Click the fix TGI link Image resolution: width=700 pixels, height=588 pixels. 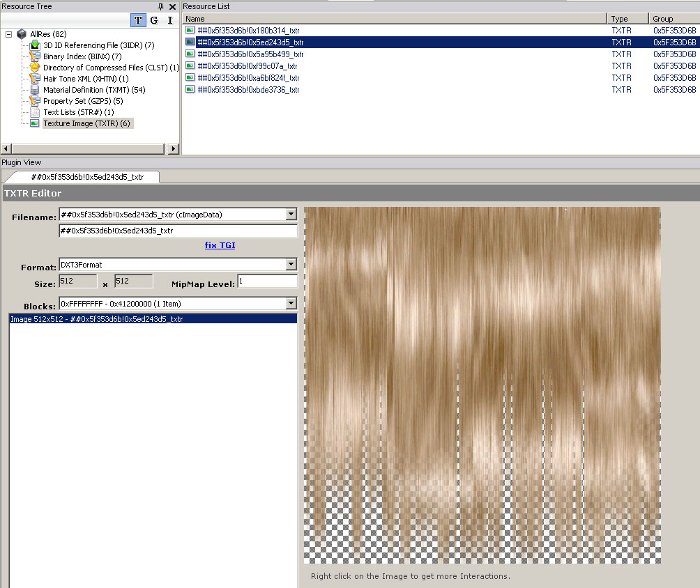[220, 245]
